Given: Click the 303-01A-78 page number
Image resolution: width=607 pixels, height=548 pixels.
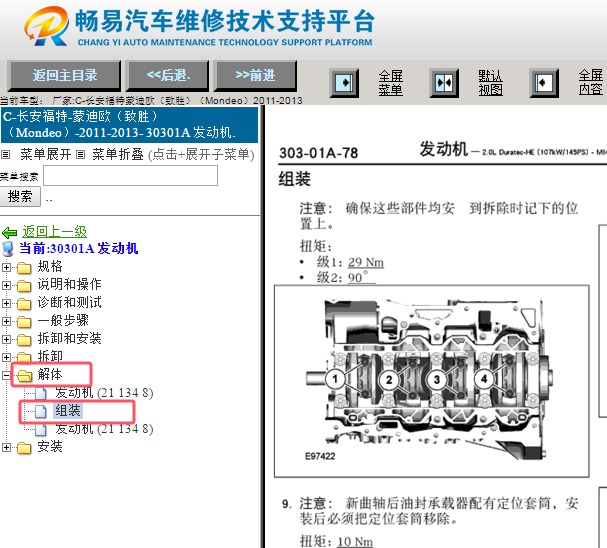Looking at the screenshot, I should 319,153.
